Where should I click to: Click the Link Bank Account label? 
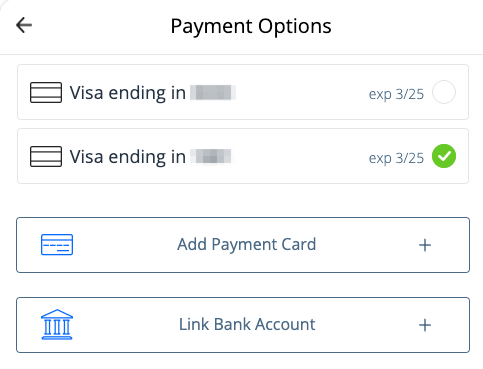[x=247, y=324]
